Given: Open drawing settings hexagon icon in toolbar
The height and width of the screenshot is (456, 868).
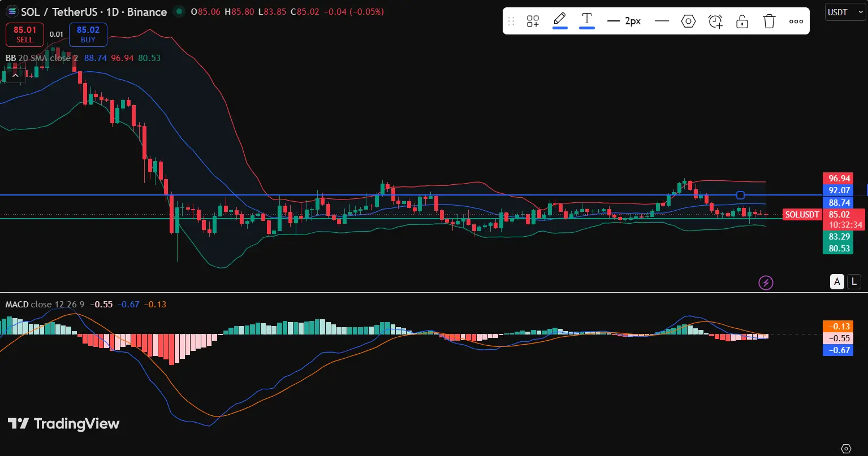Looking at the screenshot, I should (x=688, y=21).
